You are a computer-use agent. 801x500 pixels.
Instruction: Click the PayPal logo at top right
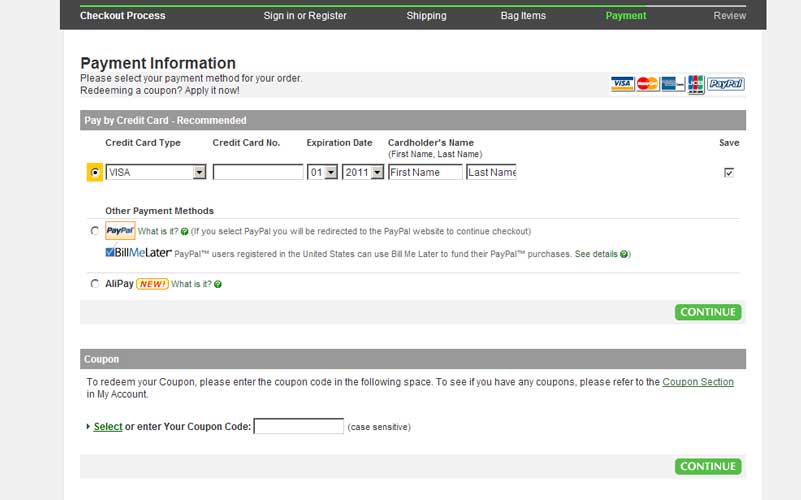point(726,84)
